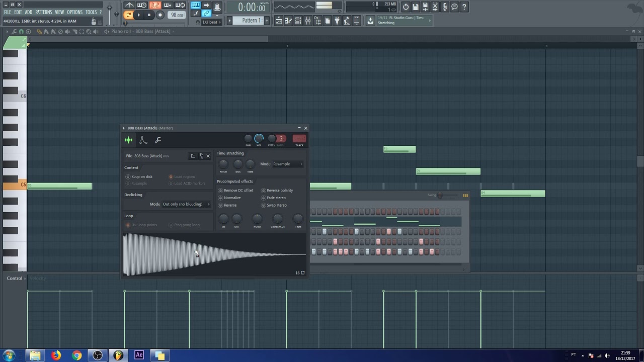This screenshot has width=644, height=362.
Task: Open the TOOLS menu
Action: coord(91,12)
